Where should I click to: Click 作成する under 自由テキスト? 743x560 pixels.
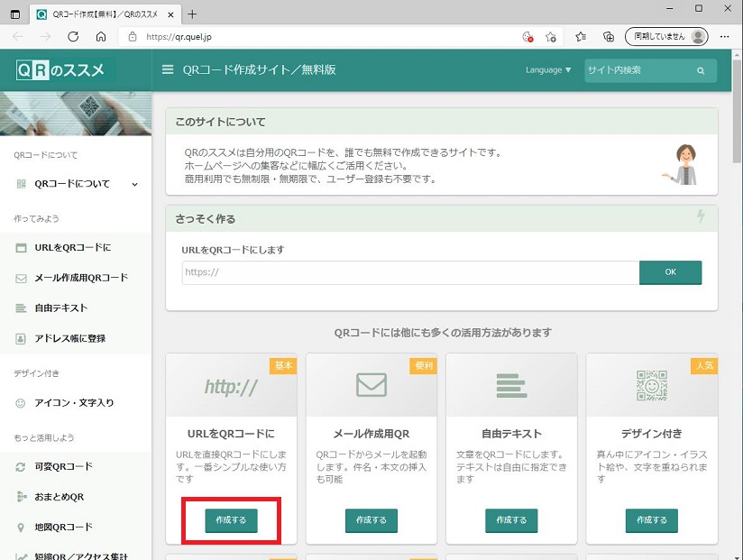click(511, 520)
